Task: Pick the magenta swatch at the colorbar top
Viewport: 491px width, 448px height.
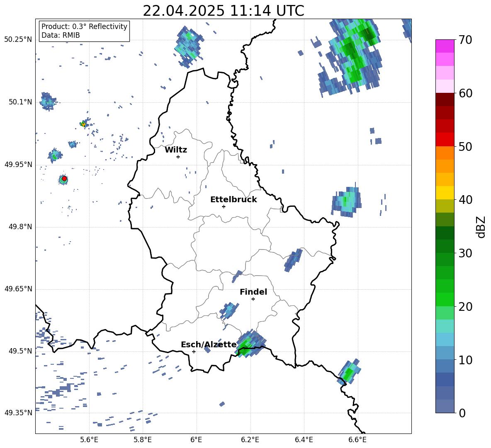Action: 445,46
